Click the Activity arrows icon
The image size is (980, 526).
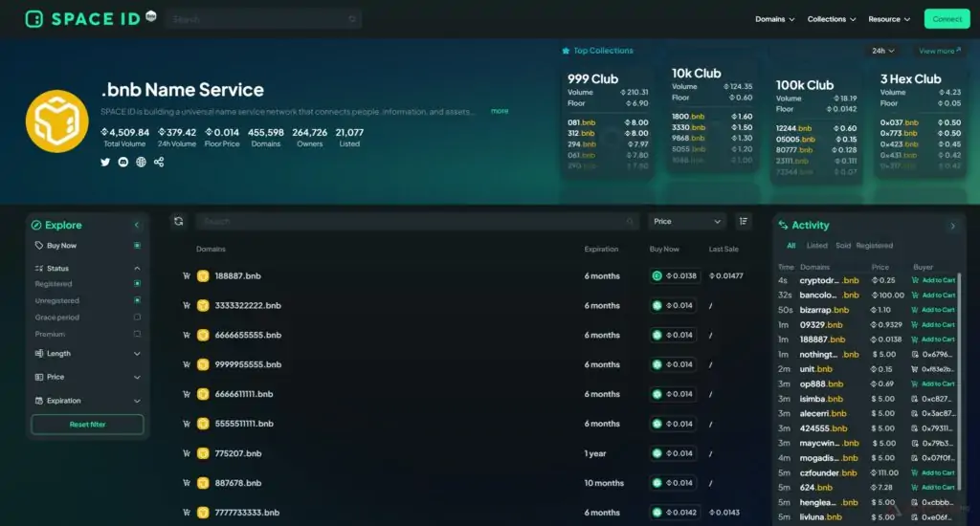click(x=783, y=225)
